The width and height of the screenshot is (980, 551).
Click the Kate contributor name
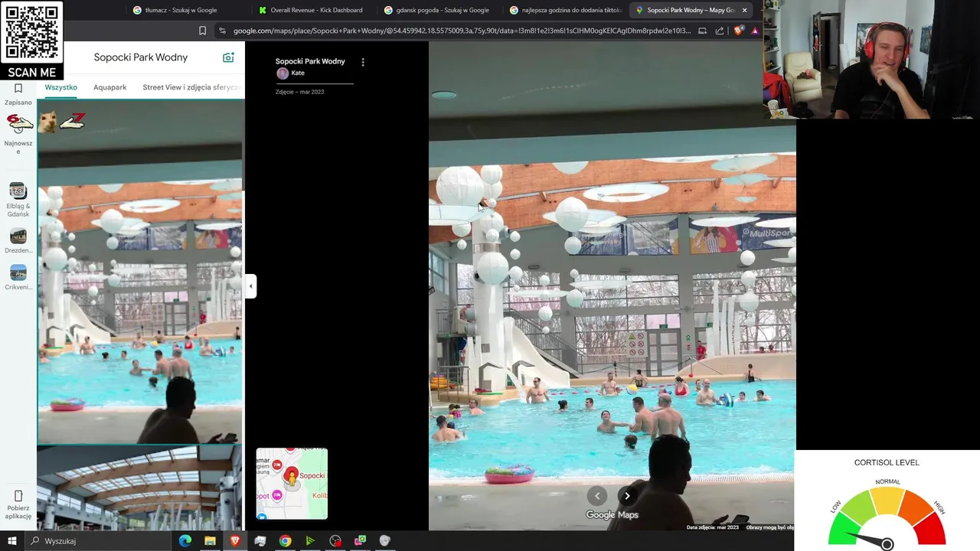click(x=298, y=73)
